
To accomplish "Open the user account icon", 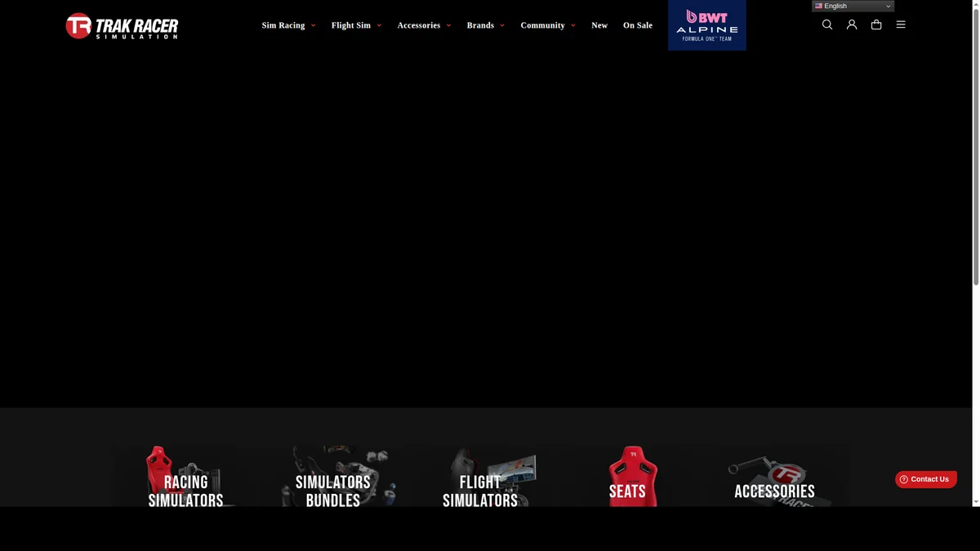I will click(852, 24).
